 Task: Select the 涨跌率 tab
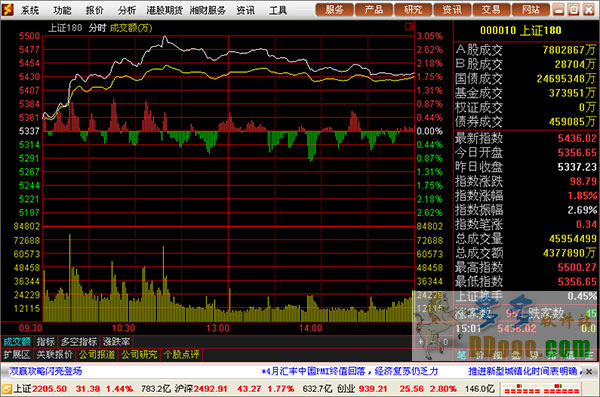coord(116,341)
